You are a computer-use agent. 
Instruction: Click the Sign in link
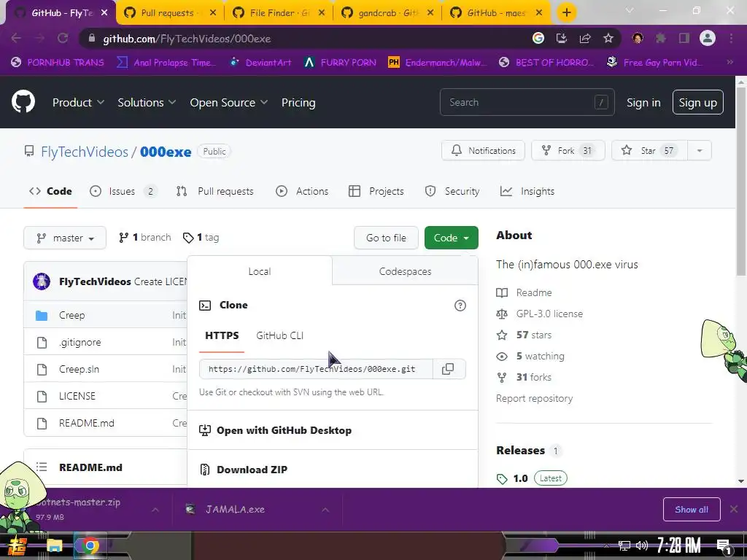click(643, 102)
